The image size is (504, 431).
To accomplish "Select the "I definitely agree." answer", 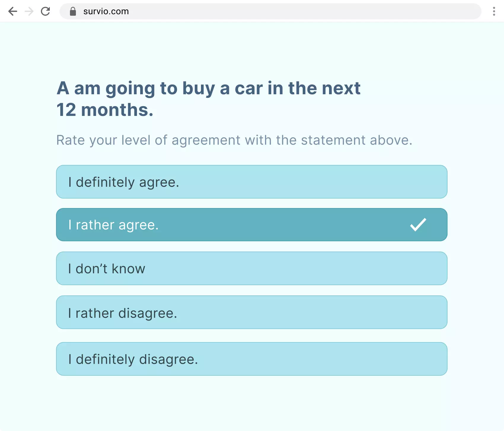I will [251, 182].
